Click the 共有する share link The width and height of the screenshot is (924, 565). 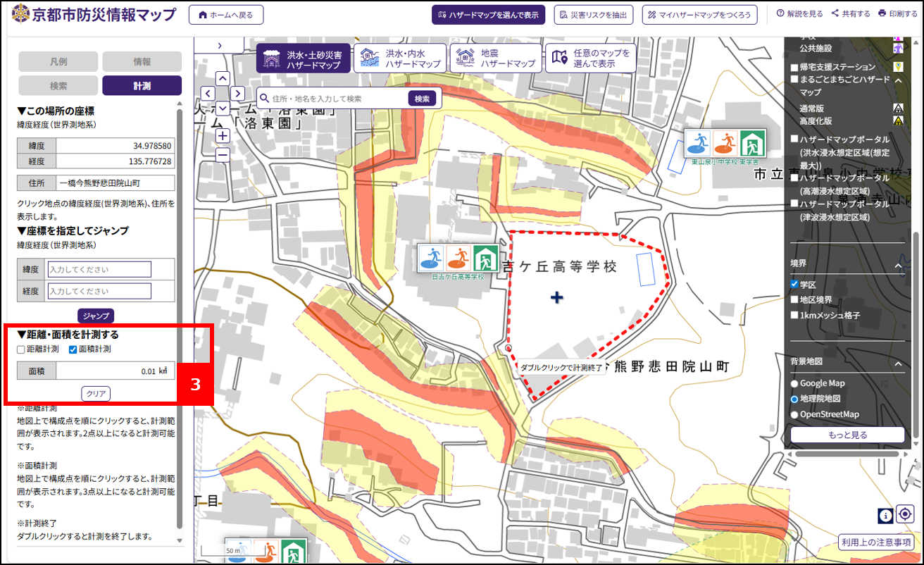tap(851, 13)
